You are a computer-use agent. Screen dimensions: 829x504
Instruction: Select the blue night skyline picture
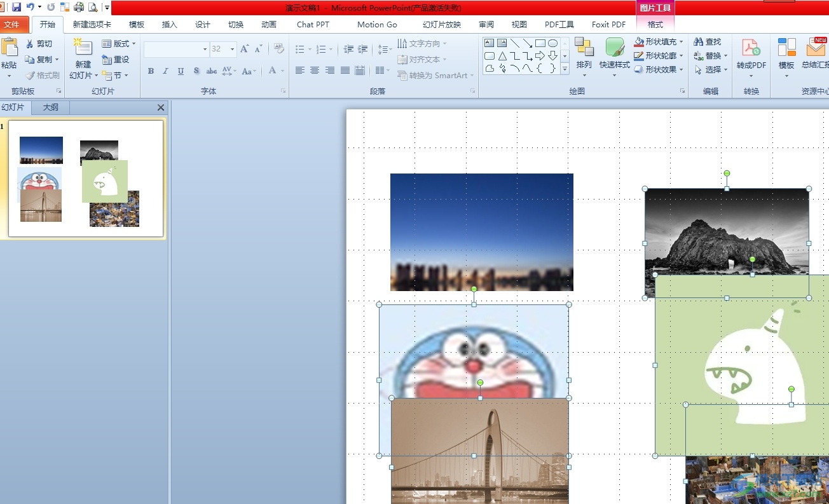(482, 232)
